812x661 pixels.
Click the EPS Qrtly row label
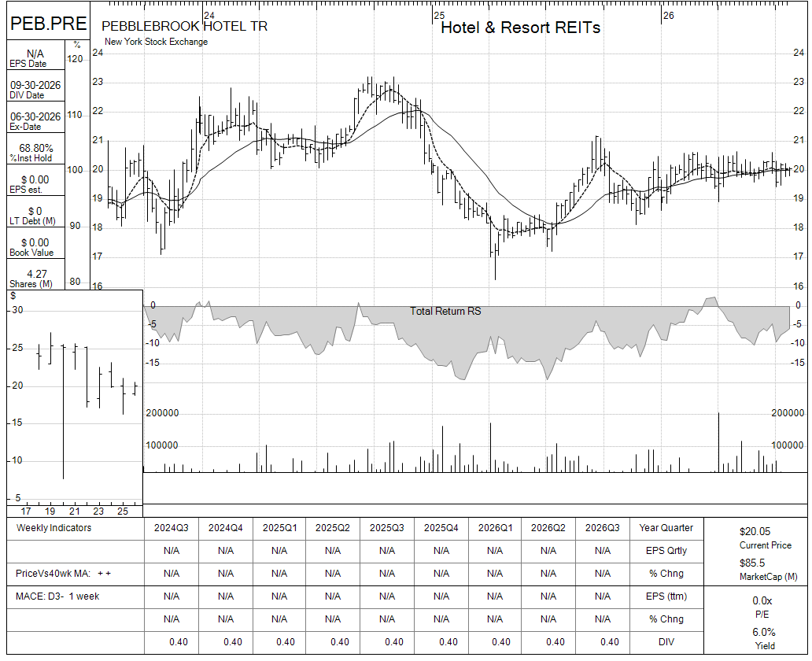(666, 551)
